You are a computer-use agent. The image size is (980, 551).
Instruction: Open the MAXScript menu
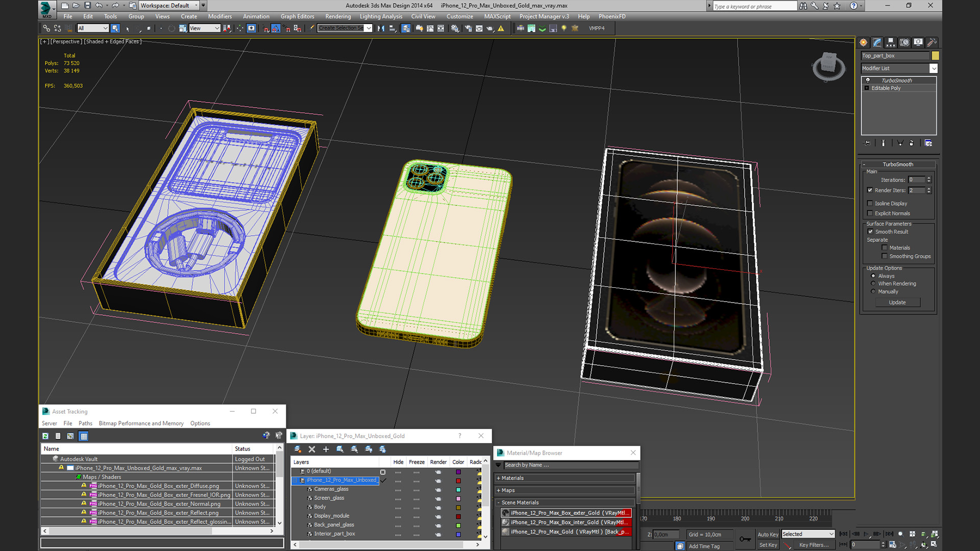click(x=497, y=16)
